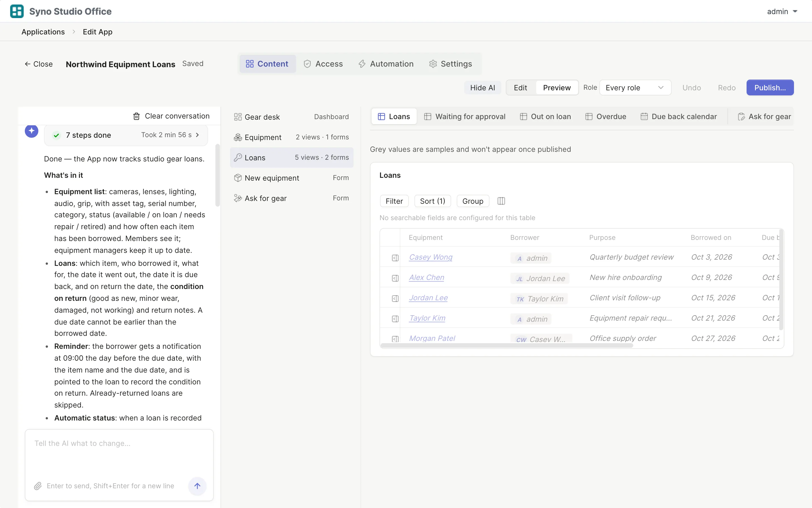Click the Casey Wong equipment link
812x508 pixels.
pos(431,257)
